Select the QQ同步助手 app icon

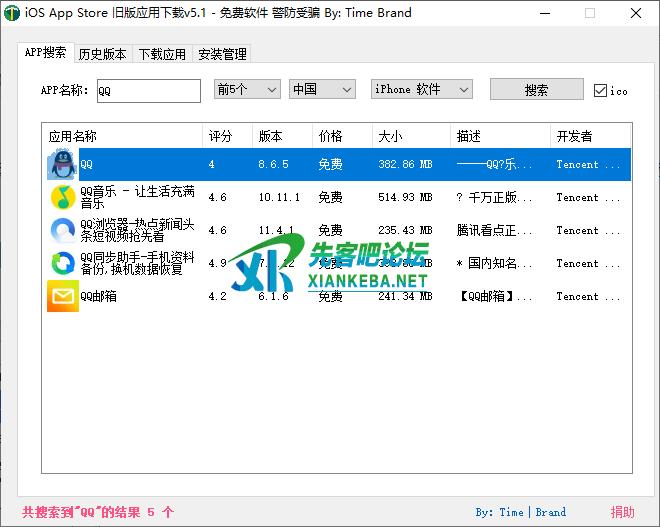62,264
